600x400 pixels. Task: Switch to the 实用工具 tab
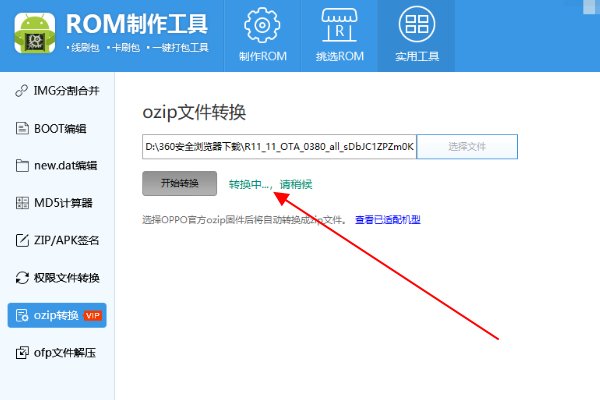click(x=416, y=36)
